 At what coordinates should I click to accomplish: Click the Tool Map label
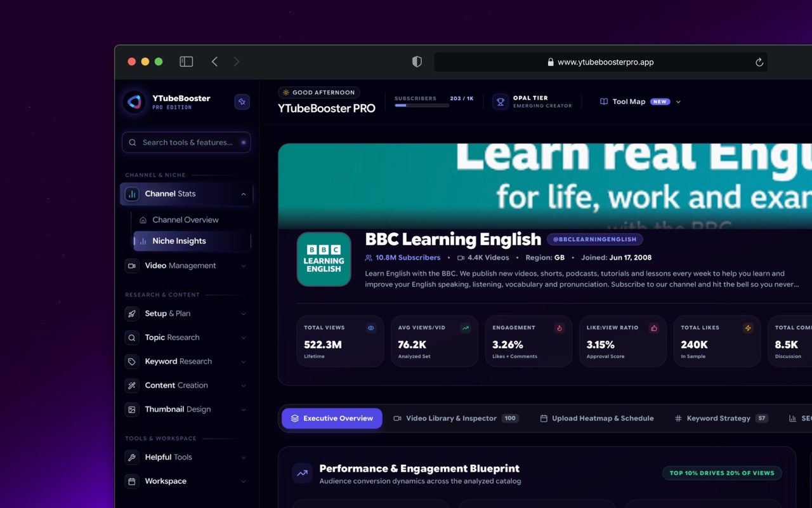[629, 102]
